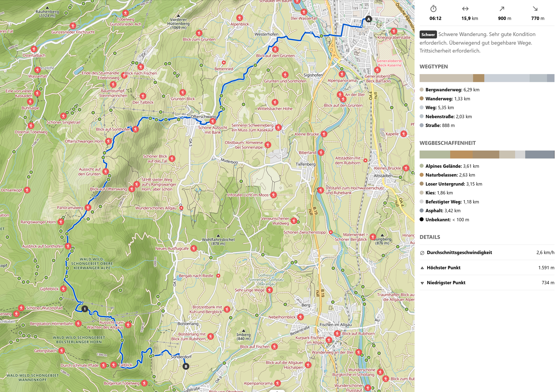Click the Buhlsalpe highlight marker
Screen dimensions: 560x392
[x=30, y=102]
